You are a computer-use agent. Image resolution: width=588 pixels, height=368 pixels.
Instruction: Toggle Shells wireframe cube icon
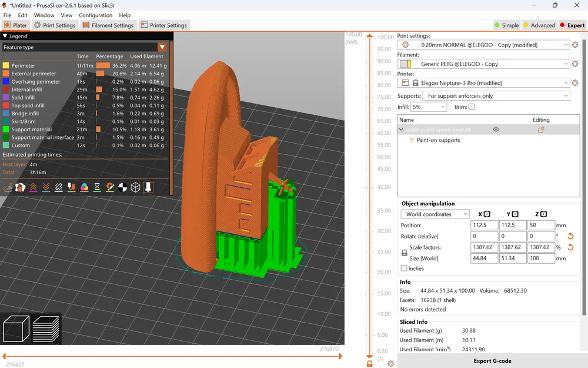(x=135, y=187)
